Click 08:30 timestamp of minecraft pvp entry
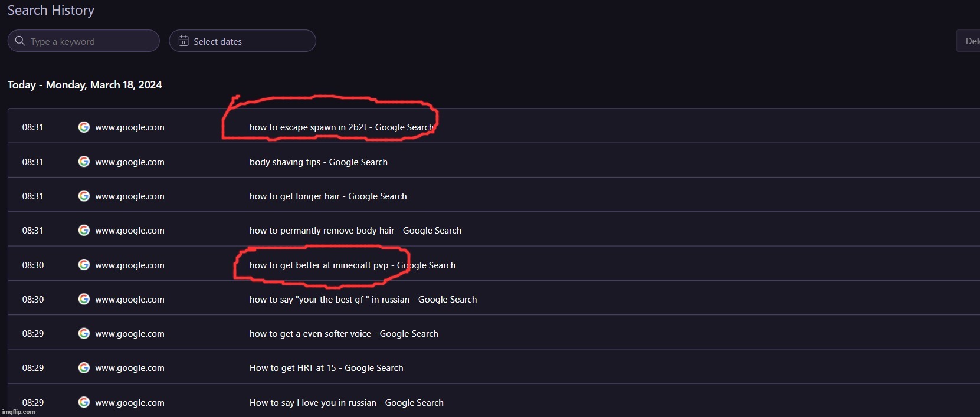The image size is (980, 417). coord(33,265)
